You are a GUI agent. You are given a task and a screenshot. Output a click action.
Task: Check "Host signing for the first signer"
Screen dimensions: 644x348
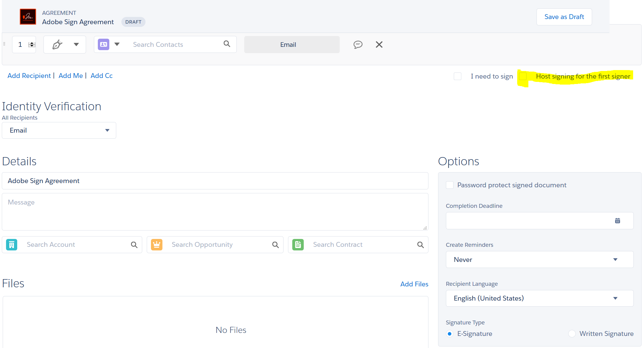click(x=523, y=76)
